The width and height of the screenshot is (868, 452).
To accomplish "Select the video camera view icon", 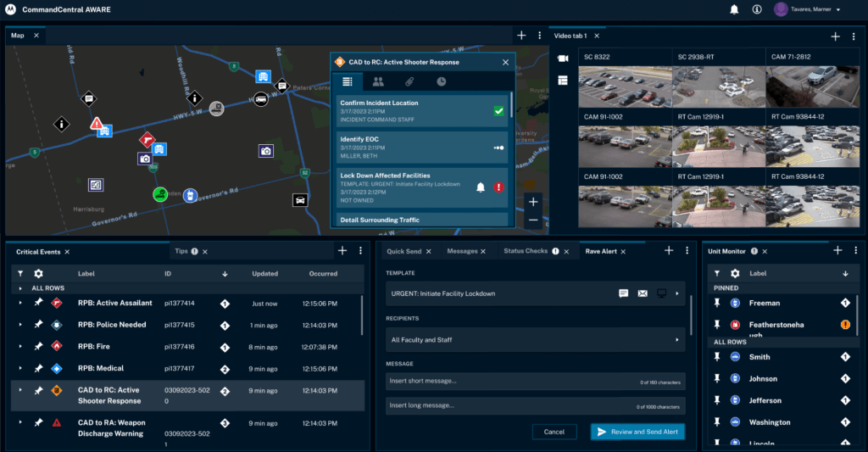I will point(562,59).
